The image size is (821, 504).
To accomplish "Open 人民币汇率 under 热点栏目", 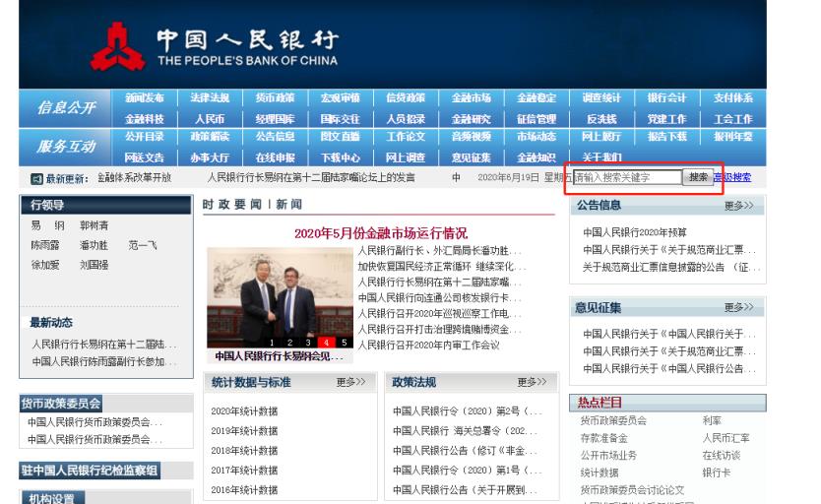I will (726, 438).
